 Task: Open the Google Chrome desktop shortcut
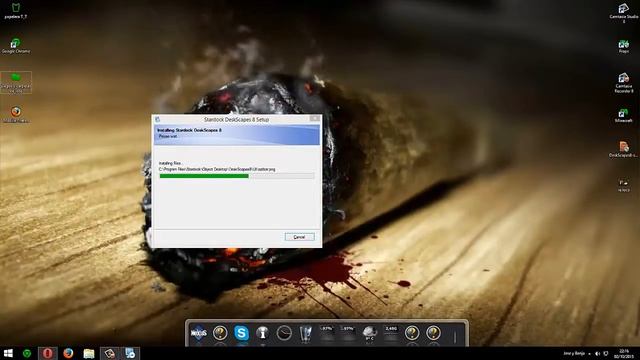click(x=16, y=46)
